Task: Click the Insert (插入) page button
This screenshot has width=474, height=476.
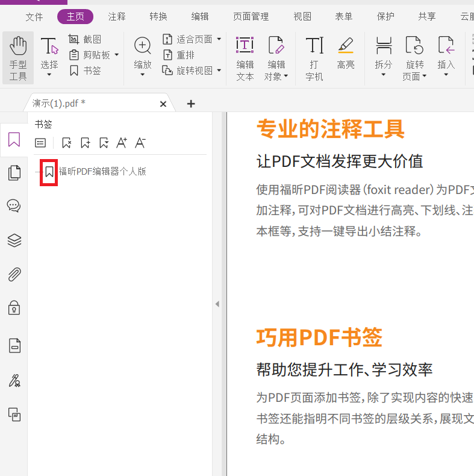Action: [446, 52]
